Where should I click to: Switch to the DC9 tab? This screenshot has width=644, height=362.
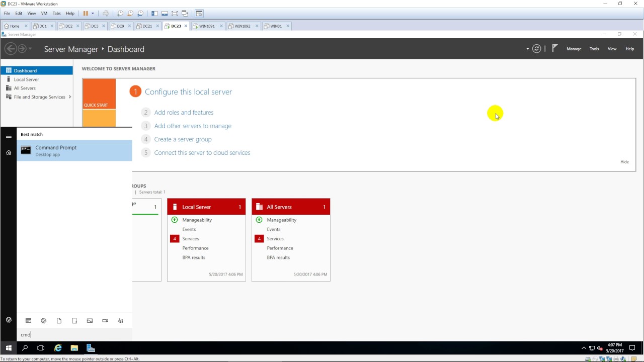(x=120, y=26)
